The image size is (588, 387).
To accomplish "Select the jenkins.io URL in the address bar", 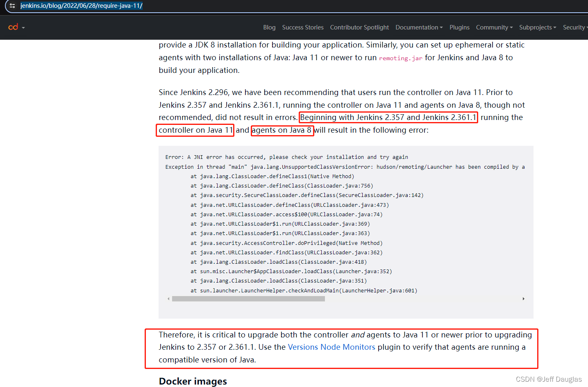I will coord(81,6).
